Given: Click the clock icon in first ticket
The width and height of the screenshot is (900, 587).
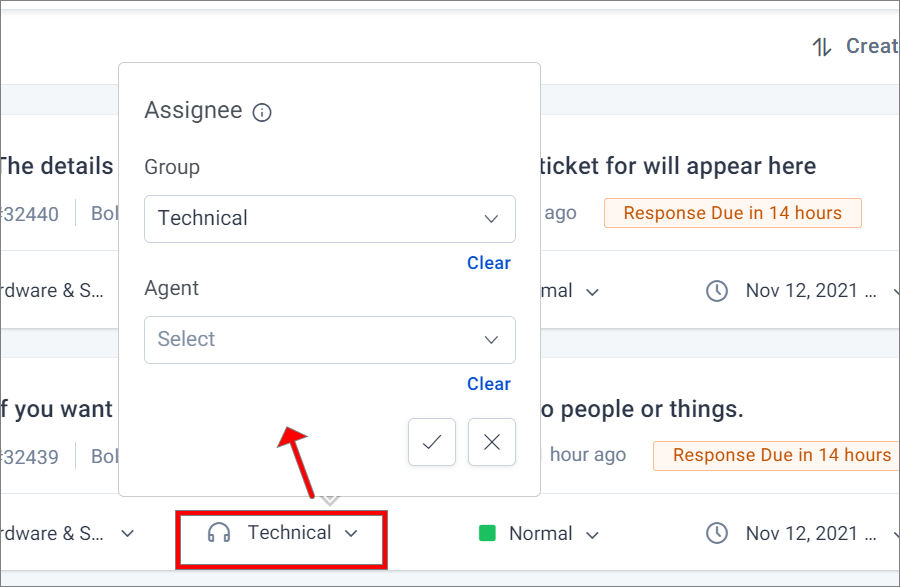Looking at the screenshot, I should pyautogui.click(x=717, y=291).
